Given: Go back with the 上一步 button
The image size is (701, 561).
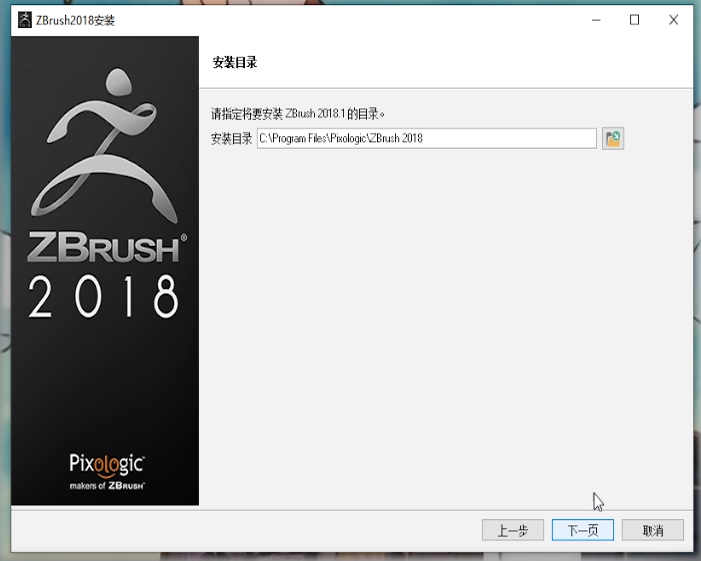Looking at the screenshot, I should (x=513, y=530).
